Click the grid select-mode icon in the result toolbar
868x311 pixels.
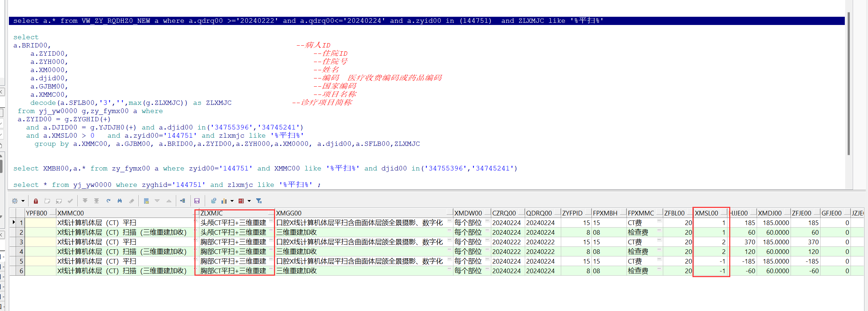click(x=15, y=201)
